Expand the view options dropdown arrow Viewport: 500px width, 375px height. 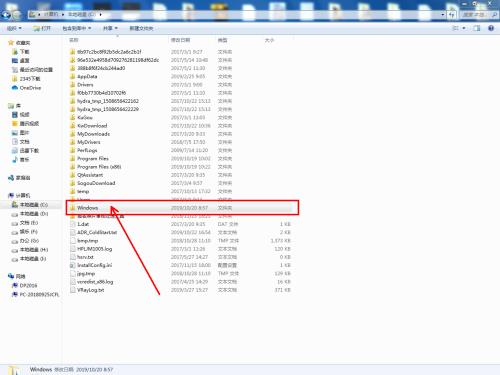click(464, 28)
